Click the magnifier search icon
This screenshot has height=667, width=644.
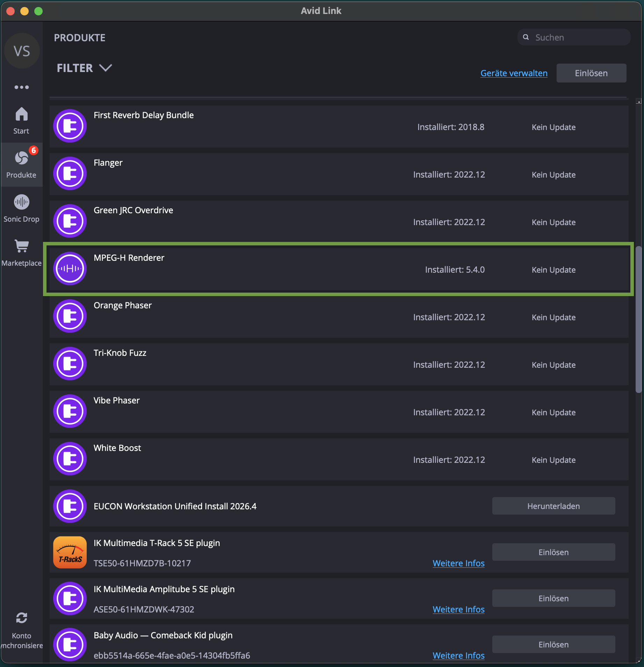tap(526, 37)
